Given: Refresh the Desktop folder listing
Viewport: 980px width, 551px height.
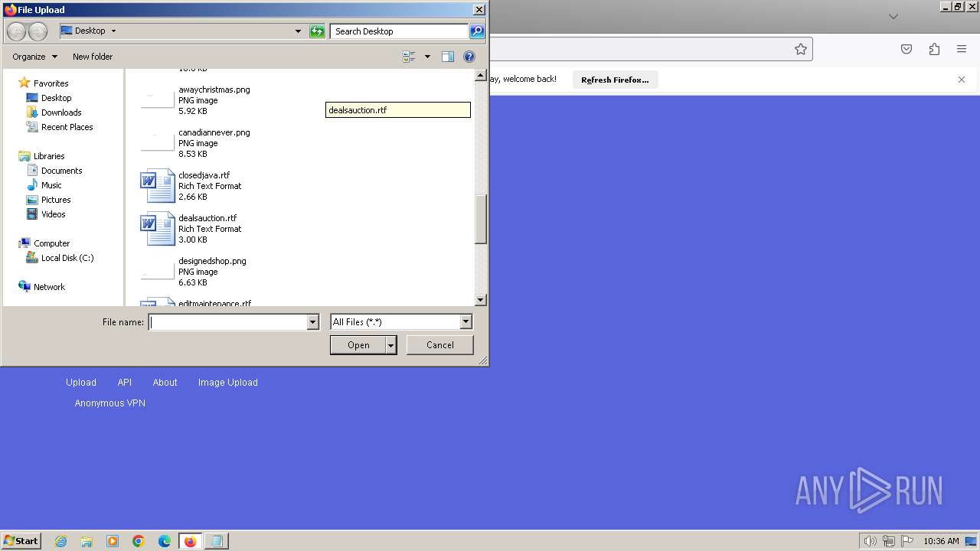Looking at the screenshot, I should click(x=317, y=31).
